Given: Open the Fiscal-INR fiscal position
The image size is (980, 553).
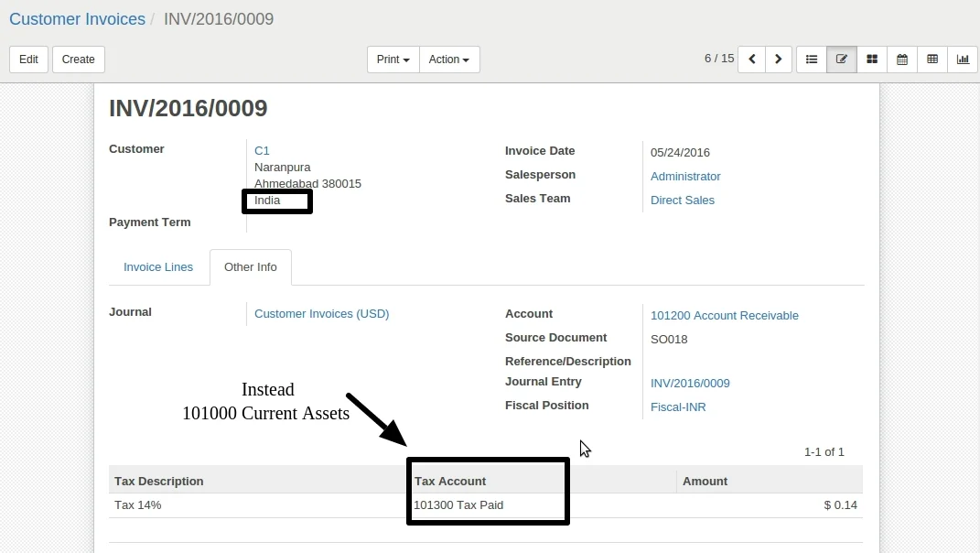Looking at the screenshot, I should 678,407.
